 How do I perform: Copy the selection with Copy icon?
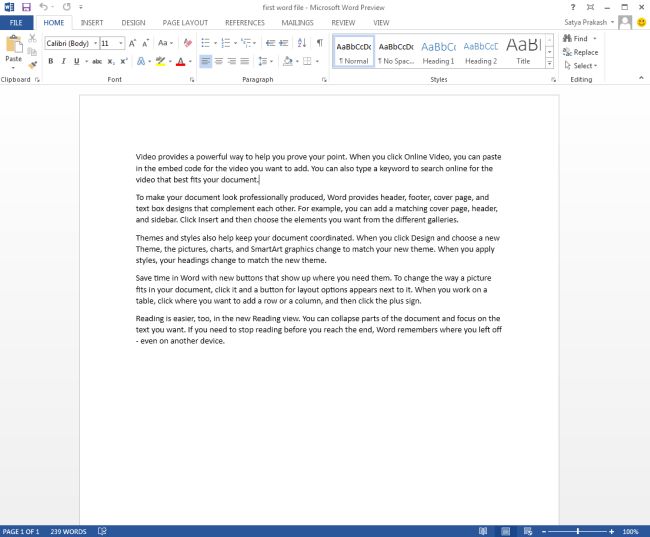32,51
